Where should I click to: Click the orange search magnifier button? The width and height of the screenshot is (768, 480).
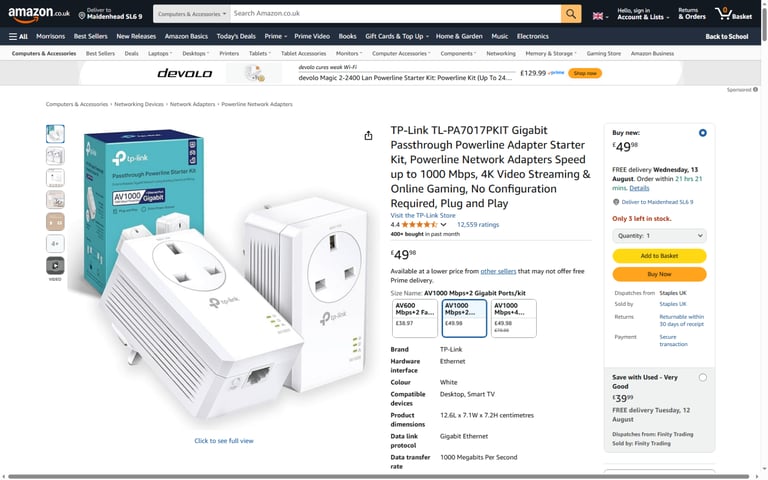(x=571, y=14)
